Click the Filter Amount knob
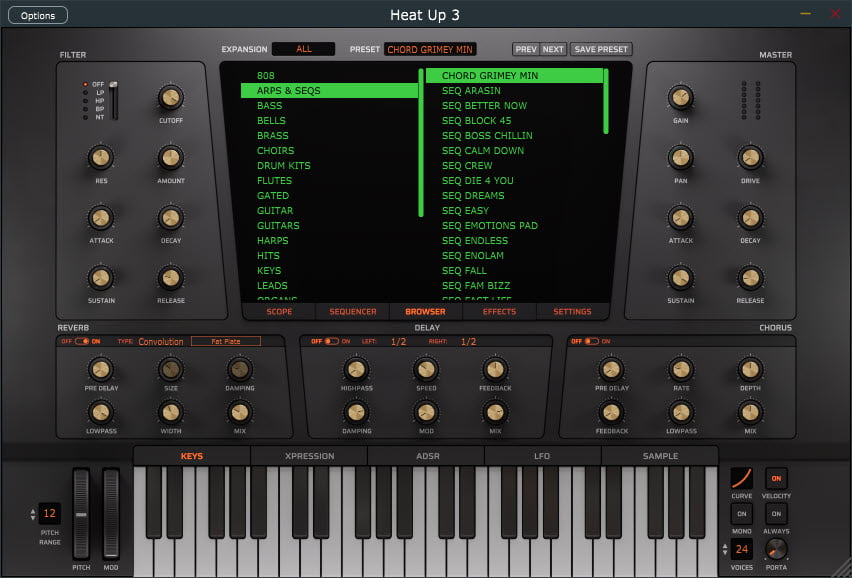 171,158
